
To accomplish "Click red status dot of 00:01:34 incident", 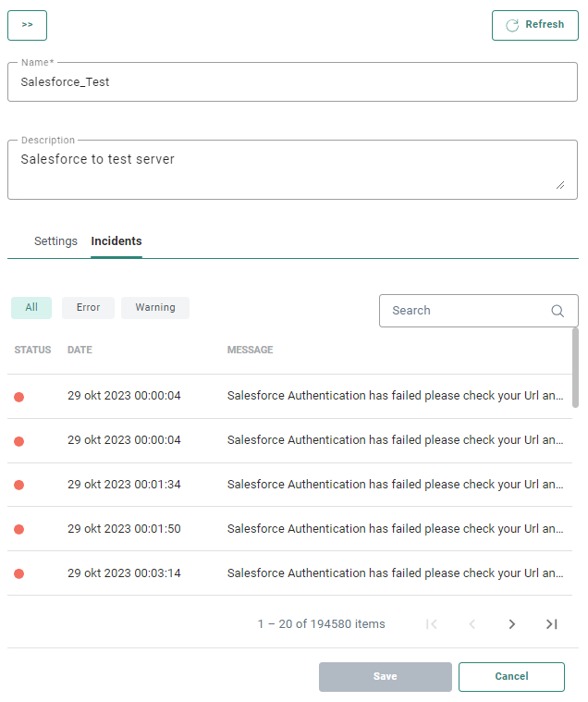I will 18,485.
